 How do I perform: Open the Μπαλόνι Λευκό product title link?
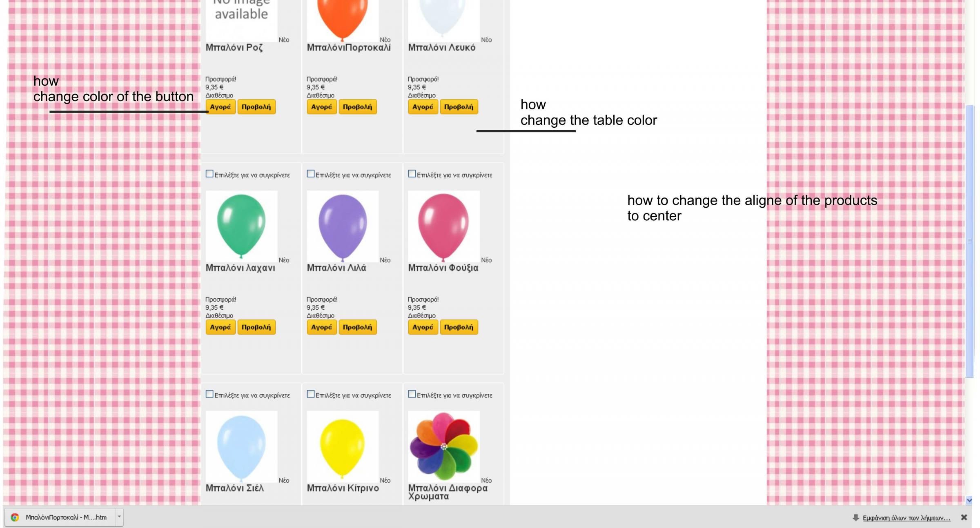(441, 48)
